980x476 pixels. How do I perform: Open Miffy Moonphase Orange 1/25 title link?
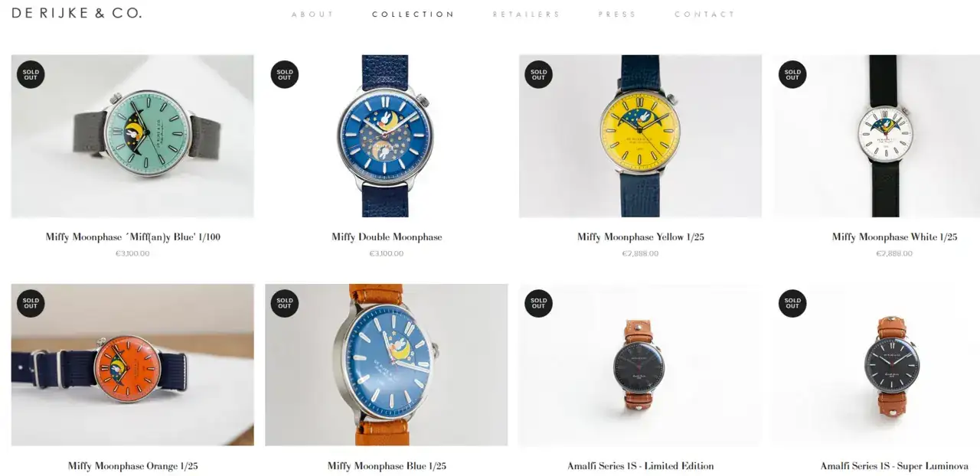coord(132,466)
